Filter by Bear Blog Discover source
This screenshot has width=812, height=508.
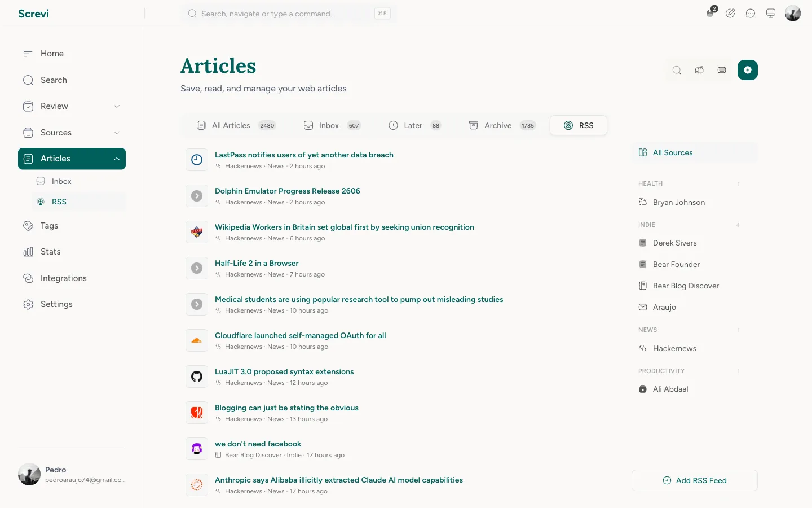tap(695, 286)
